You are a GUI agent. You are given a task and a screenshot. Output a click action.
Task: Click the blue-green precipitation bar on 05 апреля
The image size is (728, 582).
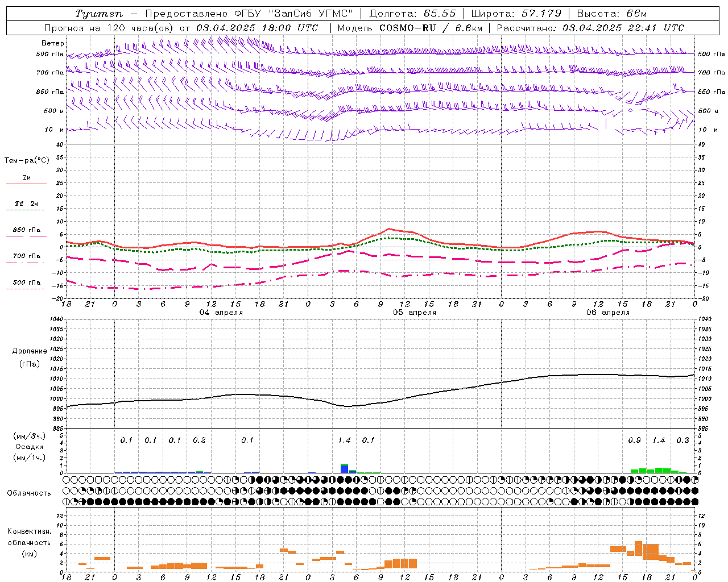click(x=344, y=468)
